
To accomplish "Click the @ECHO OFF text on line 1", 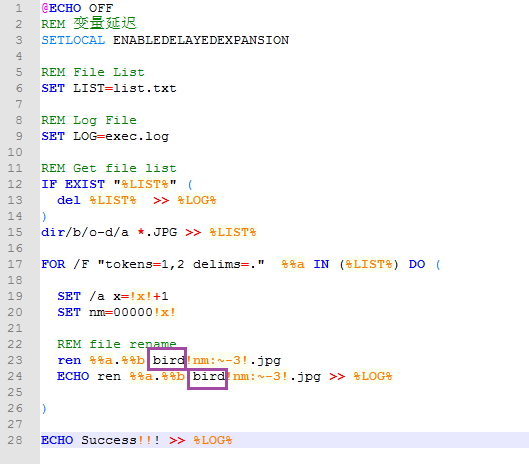I will (x=77, y=8).
